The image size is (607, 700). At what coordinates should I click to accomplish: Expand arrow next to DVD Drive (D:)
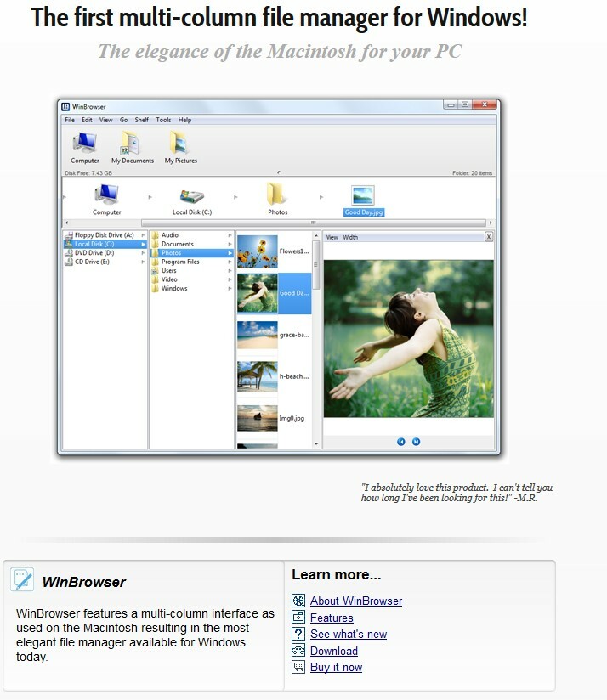coord(143,252)
